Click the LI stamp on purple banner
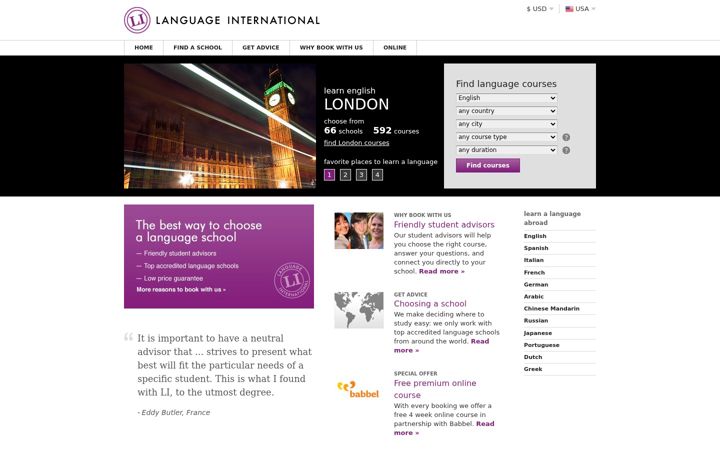The width and height of the screenshot is (720, 450). point(292,280)
